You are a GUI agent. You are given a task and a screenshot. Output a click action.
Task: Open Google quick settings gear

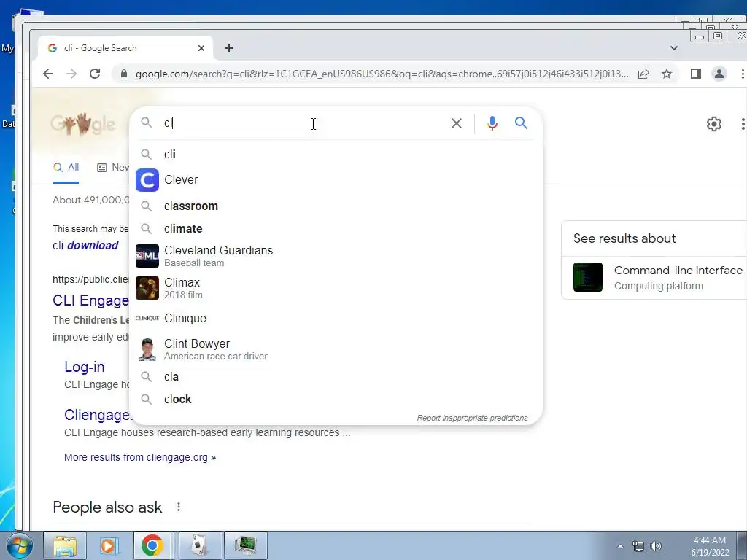(713, 124)
